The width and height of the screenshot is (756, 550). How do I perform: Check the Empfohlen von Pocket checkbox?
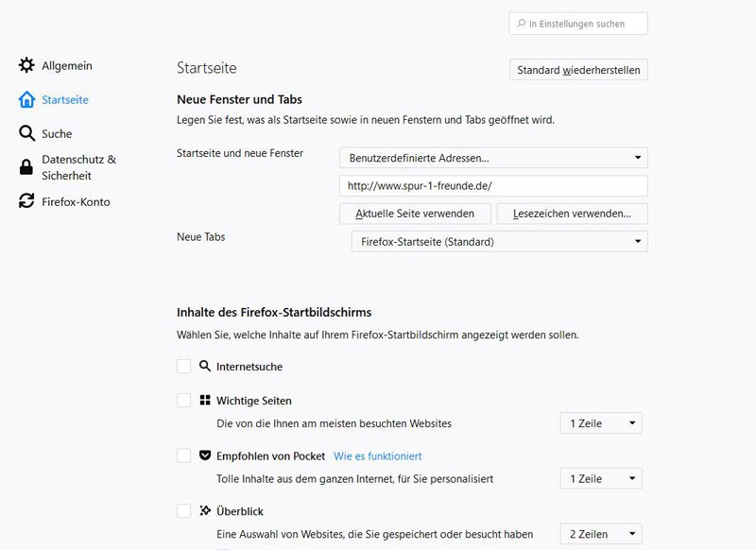coord(184,455)
